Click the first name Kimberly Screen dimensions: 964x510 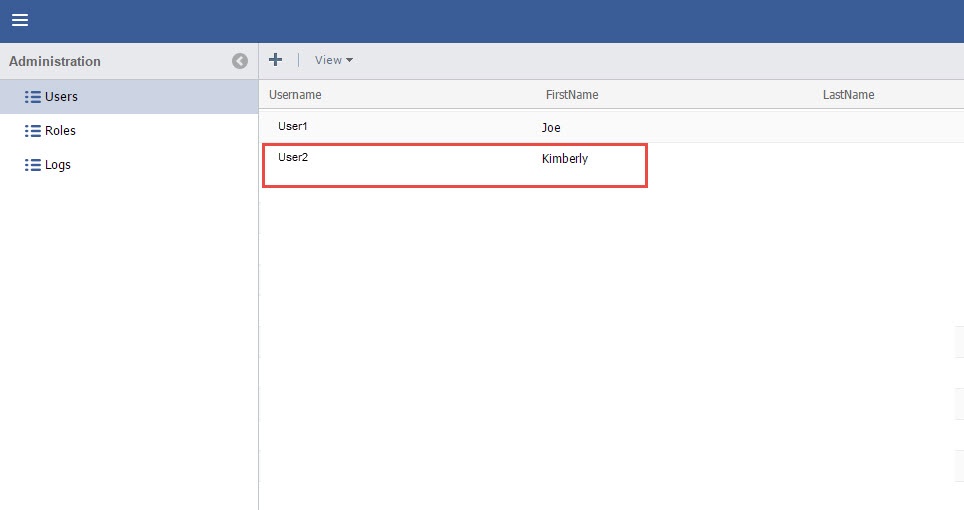click(564, 159)
